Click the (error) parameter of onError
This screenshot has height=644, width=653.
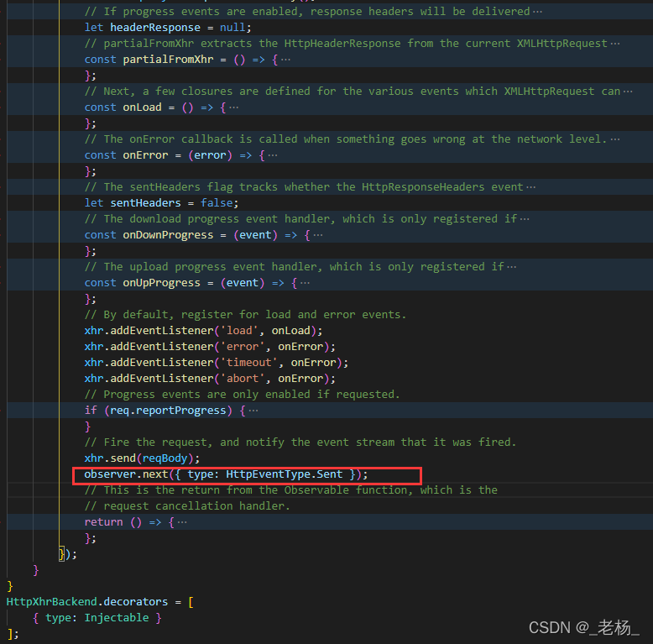(x=210, y=155)
